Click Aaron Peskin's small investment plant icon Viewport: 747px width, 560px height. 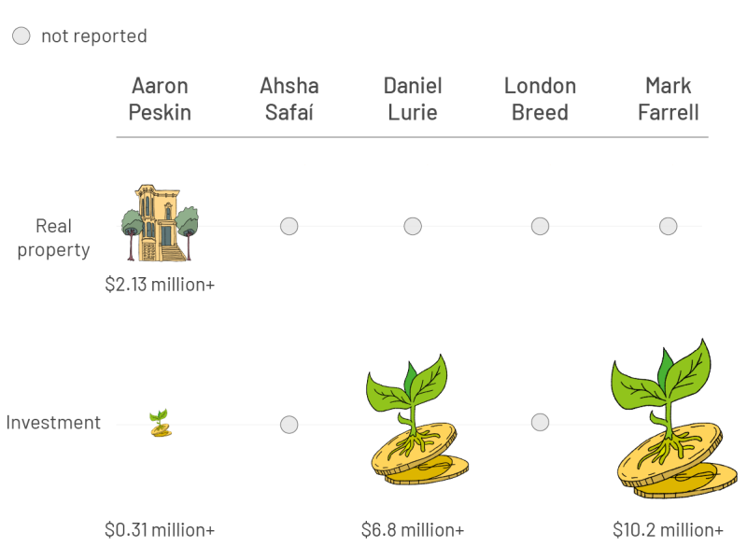pos(160,424)
